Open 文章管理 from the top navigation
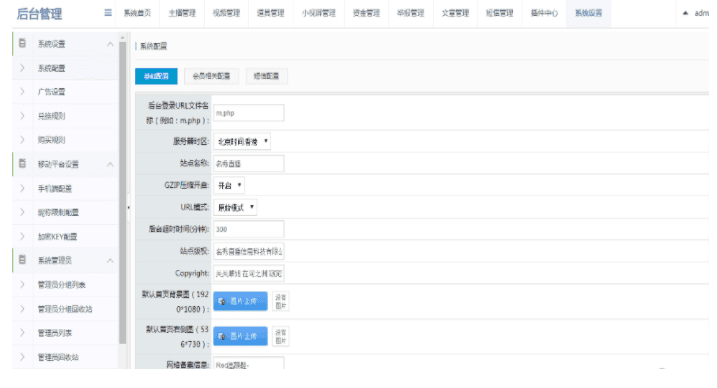This screenshot has width=718, height=388. coord(455,13)
